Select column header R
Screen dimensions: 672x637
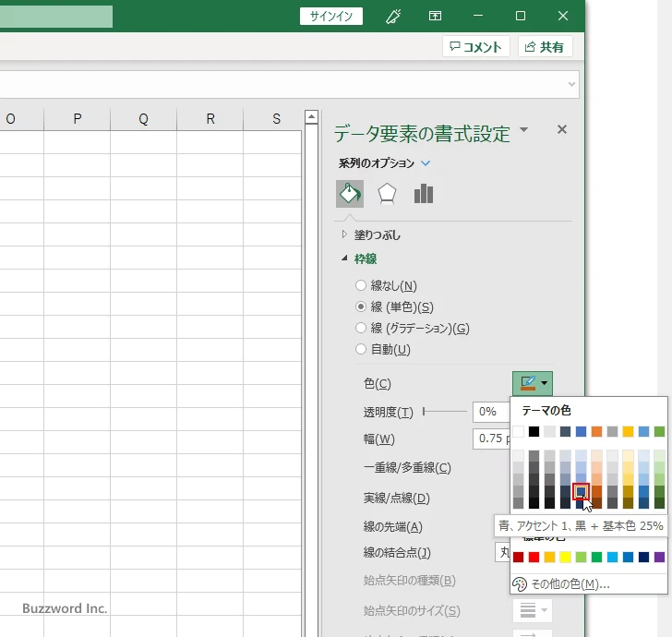[x=210, y=119]
